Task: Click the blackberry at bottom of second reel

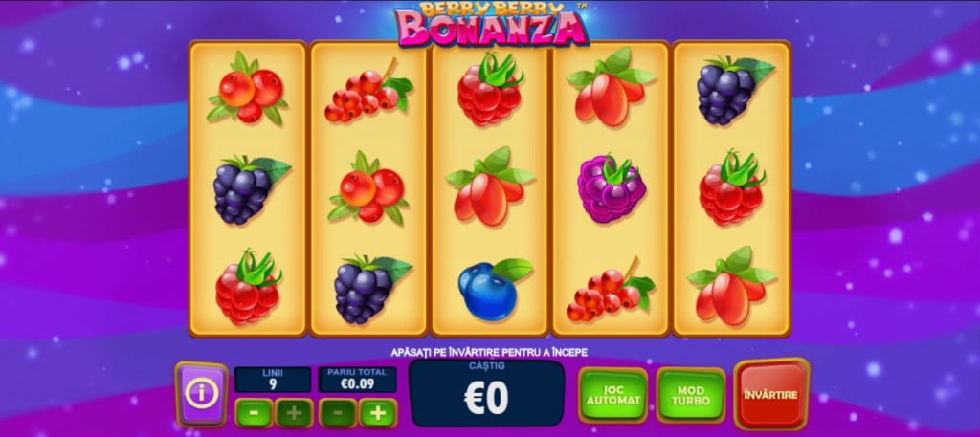Action: (371, 288)
